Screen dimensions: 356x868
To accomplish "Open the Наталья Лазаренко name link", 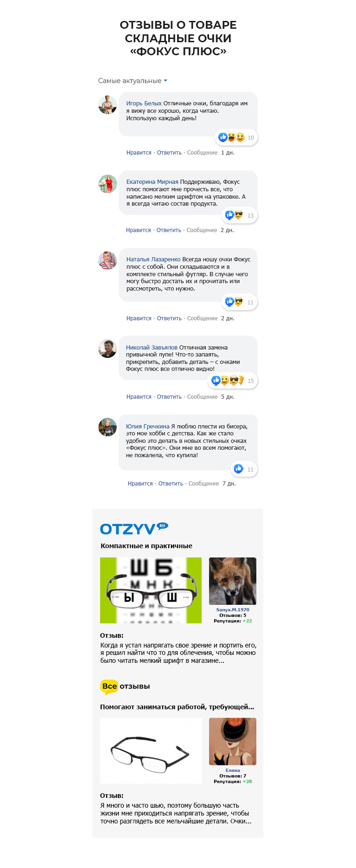I will point(153,259).
